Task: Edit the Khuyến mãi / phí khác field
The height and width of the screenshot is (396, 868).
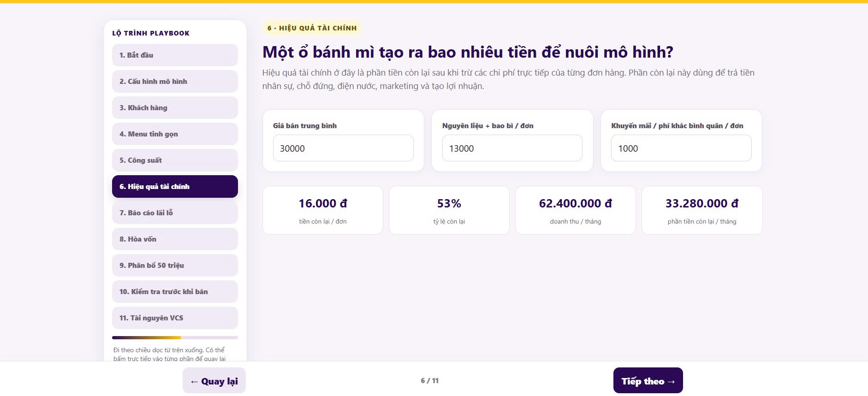Action: point(681,148)
